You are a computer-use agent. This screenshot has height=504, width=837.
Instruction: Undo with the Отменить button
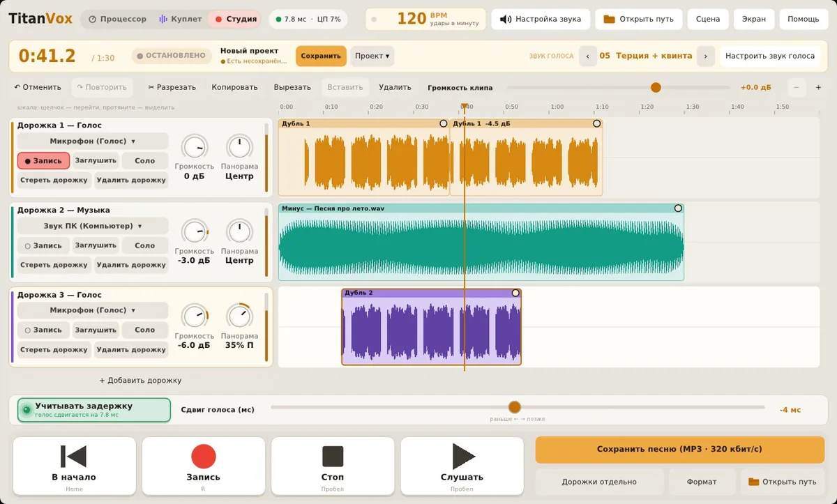point(38,87)
